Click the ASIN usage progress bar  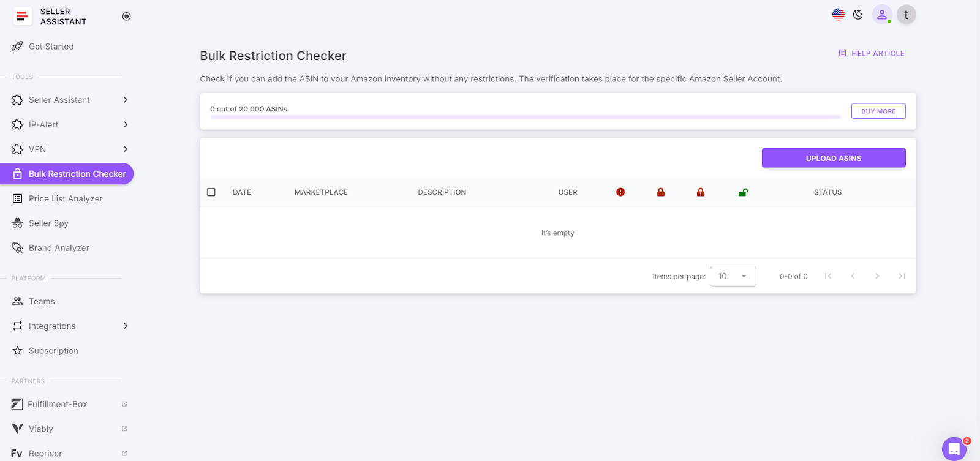526,117
